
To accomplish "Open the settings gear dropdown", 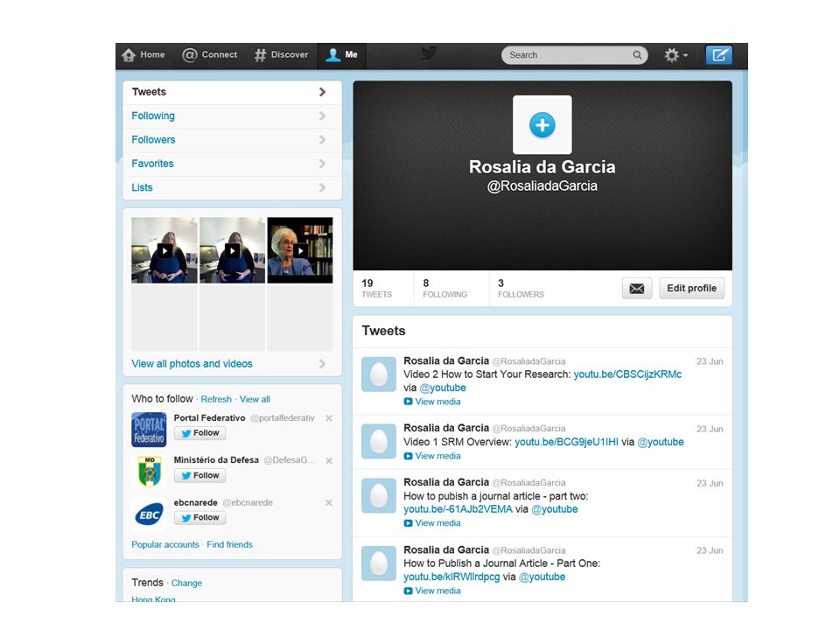I will tap(676, 55).
